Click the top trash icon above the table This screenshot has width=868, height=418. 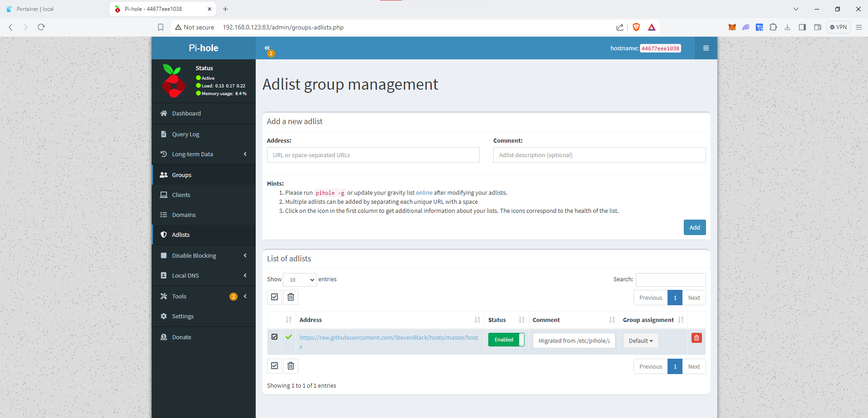tap(291, 297)
